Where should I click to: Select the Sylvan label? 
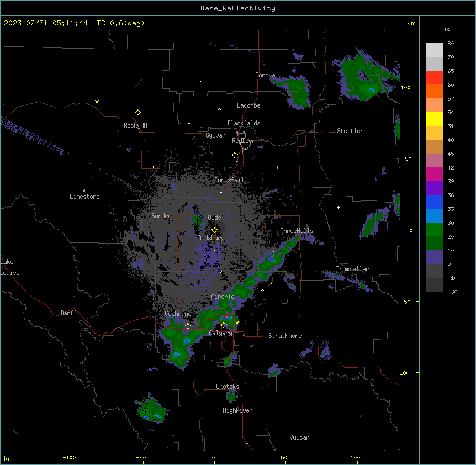point(215,135)
